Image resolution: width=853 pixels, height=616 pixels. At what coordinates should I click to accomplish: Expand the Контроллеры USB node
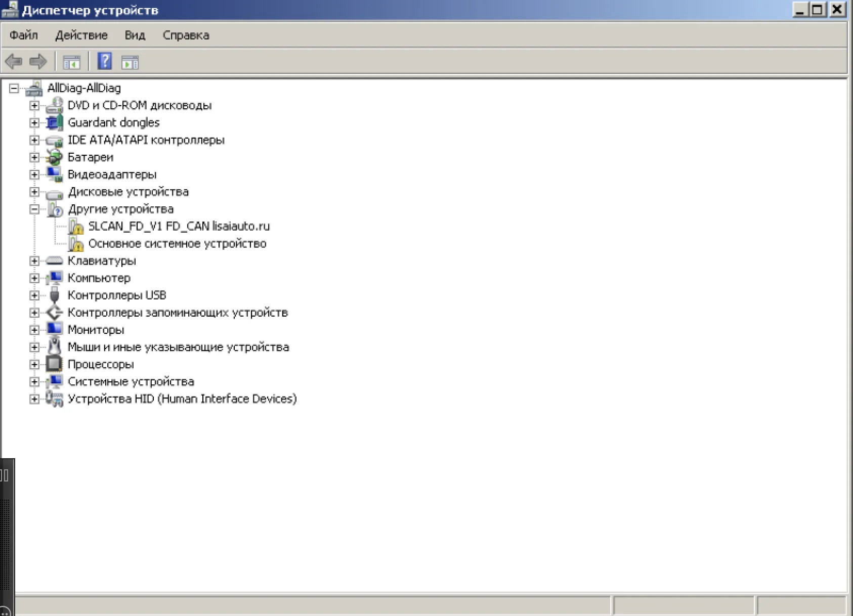(34, 295)
